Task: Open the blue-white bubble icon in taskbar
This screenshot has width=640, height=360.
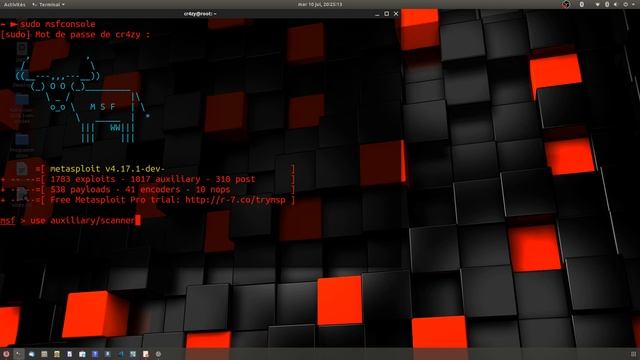Action: click(x=31, y=354)
